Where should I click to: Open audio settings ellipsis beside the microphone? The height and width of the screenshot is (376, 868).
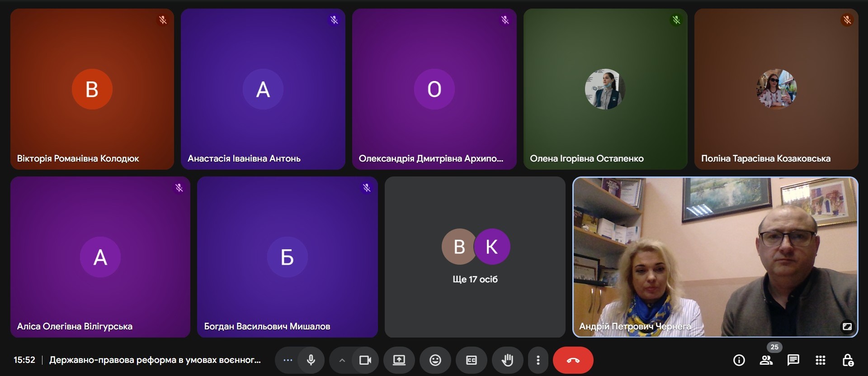pyautogui.click(x=288, y=360)
